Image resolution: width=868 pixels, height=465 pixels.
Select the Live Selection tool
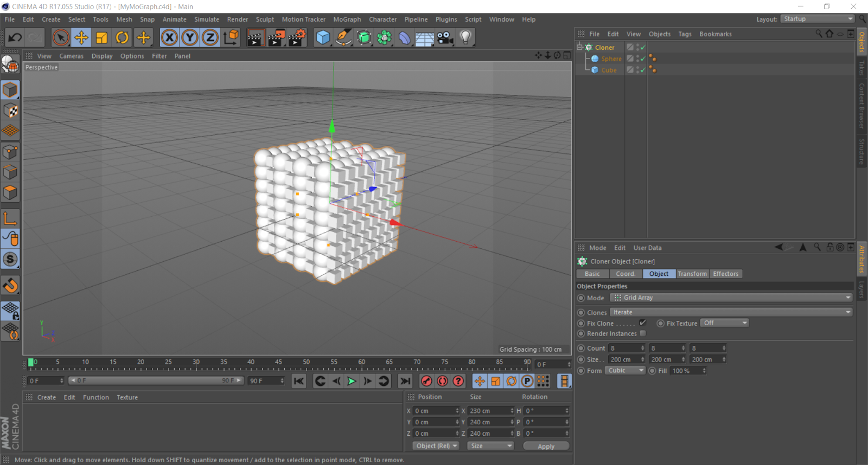[x=61, y=37]
